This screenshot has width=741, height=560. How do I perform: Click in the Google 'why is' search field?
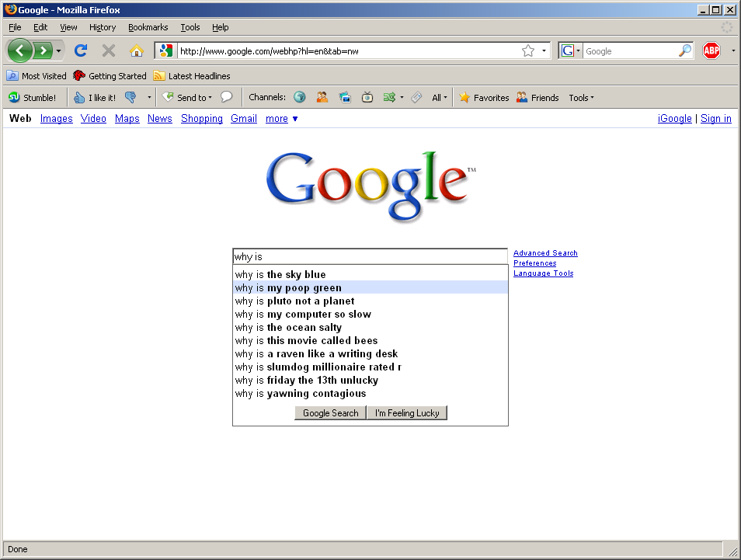[370, 256]
